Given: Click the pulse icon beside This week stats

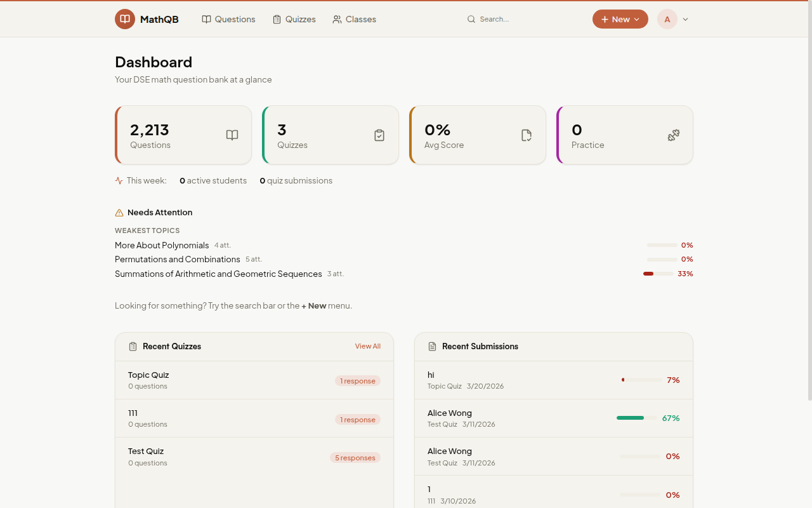Looking at the screenshot, I should tap(119, 180).
